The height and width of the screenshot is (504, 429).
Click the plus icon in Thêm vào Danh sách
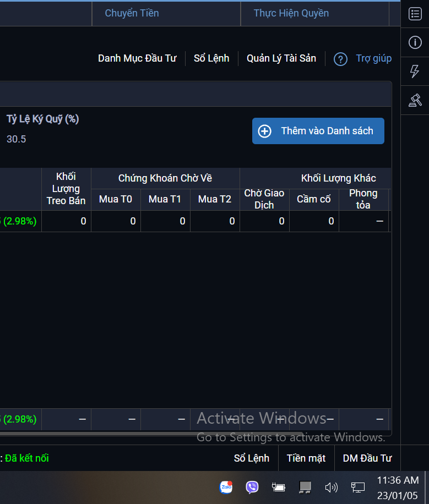click(x=264, y=131)
